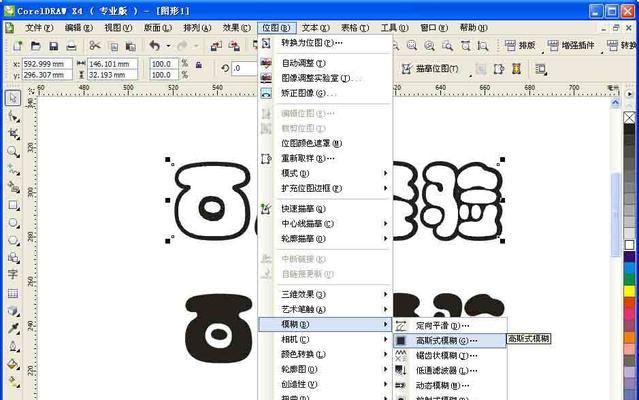Image resolution: width=639 pixels, height=400 pixels.
Task: Click the 增强插件 toolbar button
Action: click(571, 45)
